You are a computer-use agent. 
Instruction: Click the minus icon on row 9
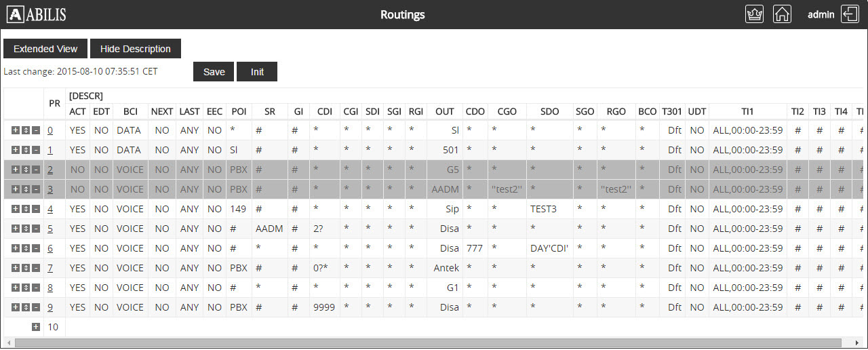[35, 307]
